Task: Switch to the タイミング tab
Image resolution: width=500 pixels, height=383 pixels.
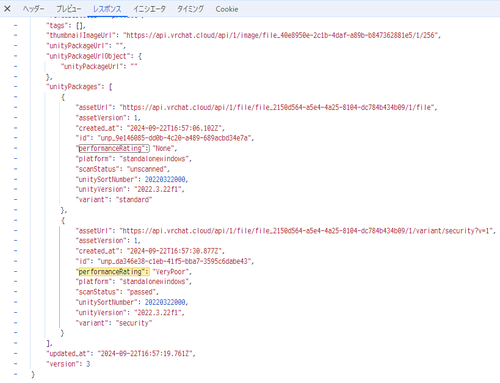Action: click(190, 9)
